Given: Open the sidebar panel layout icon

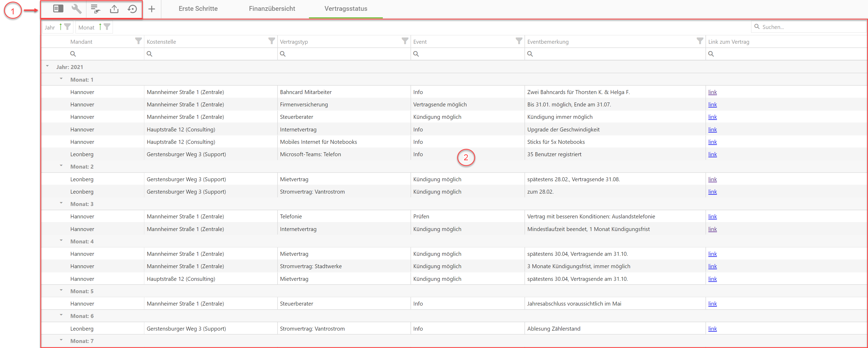Looking at the screenshot, I should pos(58,9).
